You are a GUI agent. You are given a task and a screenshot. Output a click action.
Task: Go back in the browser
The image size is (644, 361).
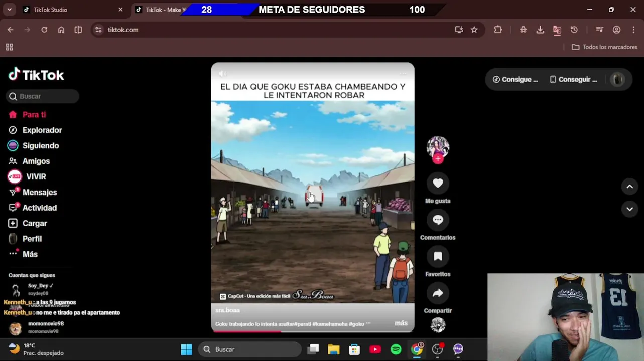pyautogui.click(x=11, y=30)
